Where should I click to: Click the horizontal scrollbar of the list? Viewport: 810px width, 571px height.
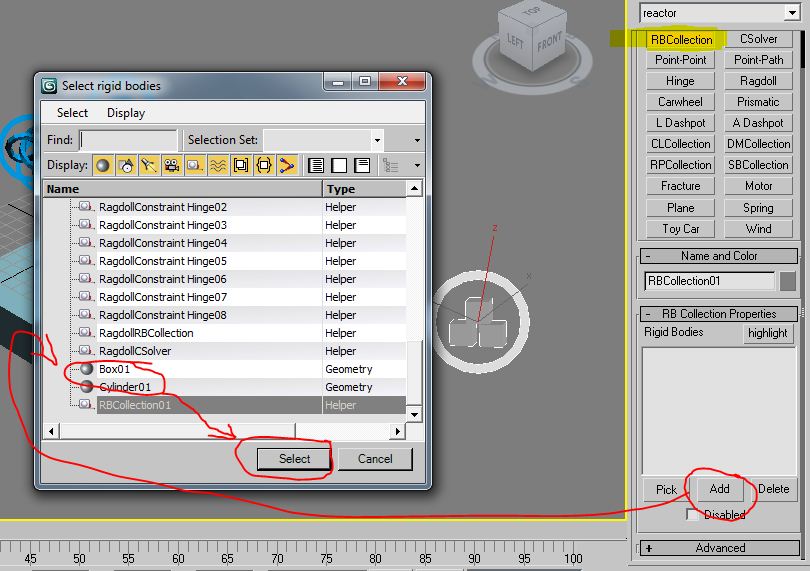coord(224,430)
